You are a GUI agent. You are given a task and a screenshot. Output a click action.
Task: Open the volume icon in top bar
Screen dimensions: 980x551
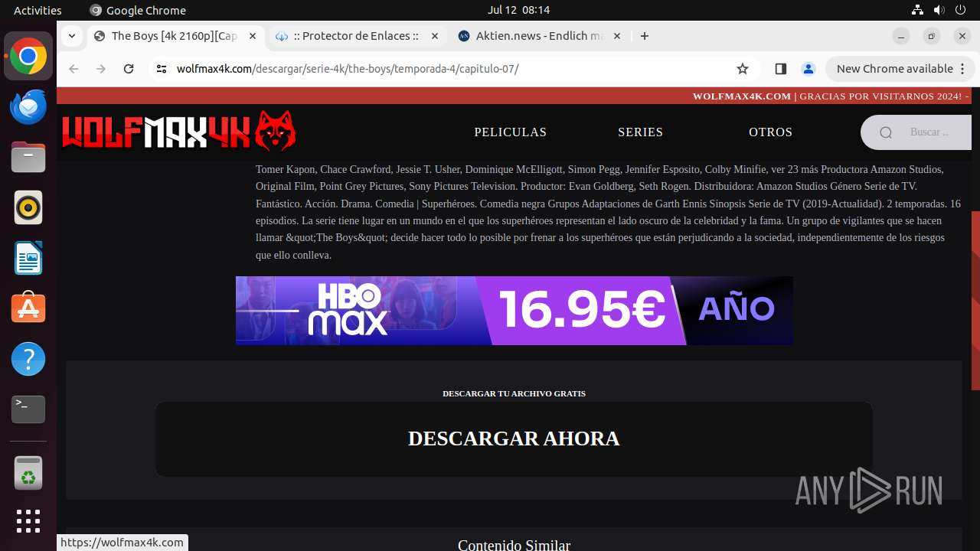(939, 10)
